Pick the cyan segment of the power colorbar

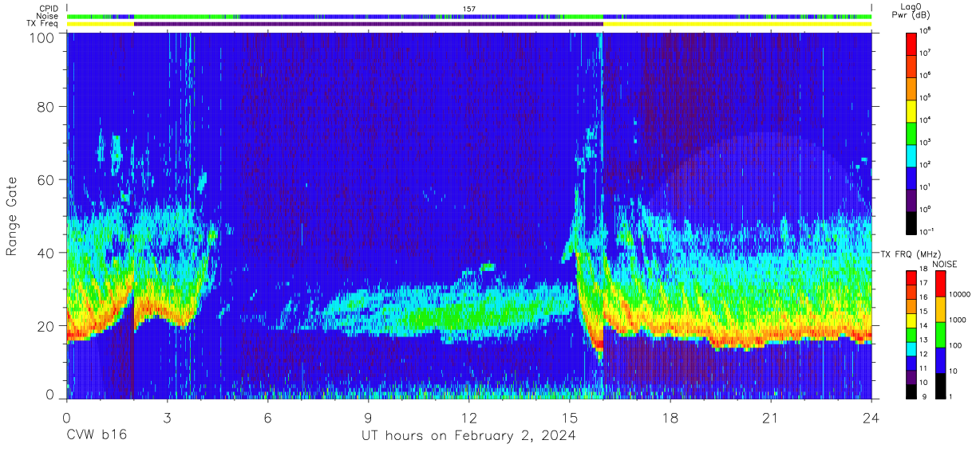click(x=912, y=155)
